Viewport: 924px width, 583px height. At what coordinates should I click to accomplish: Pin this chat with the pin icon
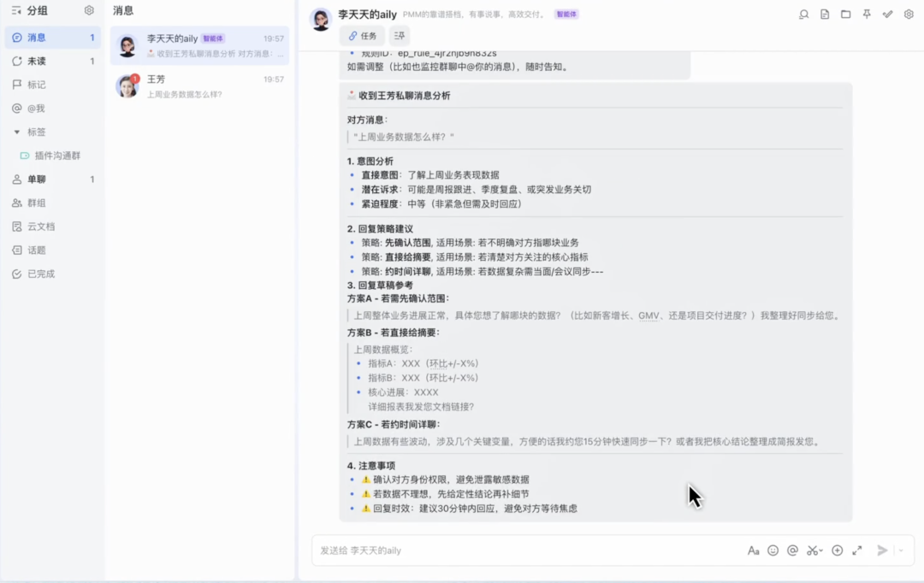tap(867, 15)
